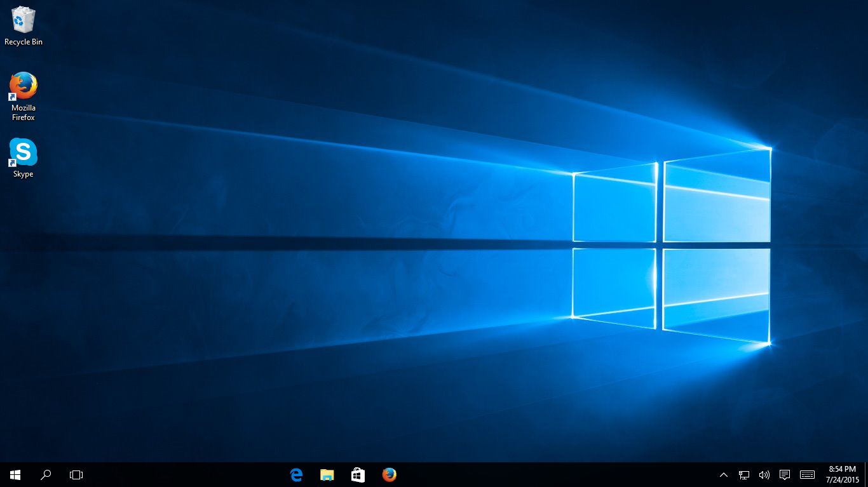Click the Show Desktop sliver at taskbar end
The width and height of the screenshot is (868, 487).
coord(866,475)
